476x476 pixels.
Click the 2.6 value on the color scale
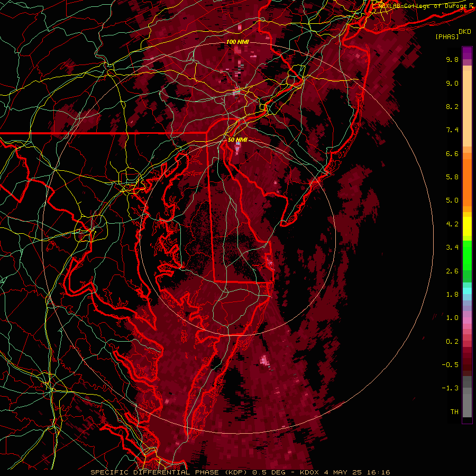[x=452, y=271]
